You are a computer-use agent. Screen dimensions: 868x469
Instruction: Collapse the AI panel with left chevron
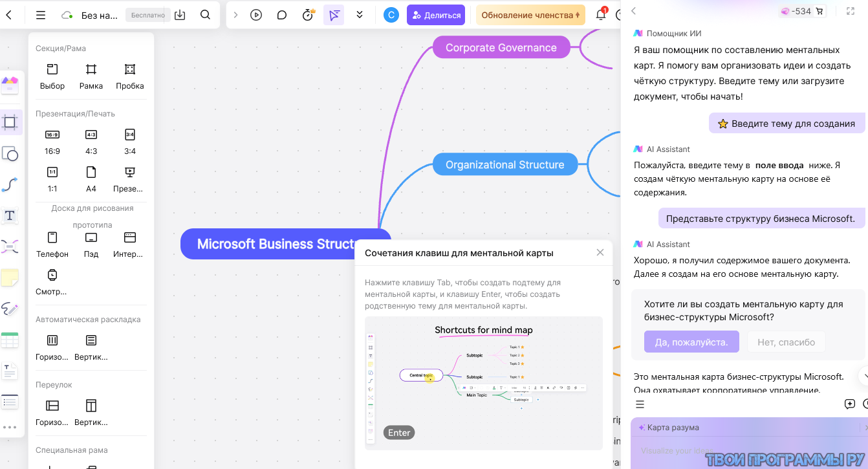pos(633,11)
